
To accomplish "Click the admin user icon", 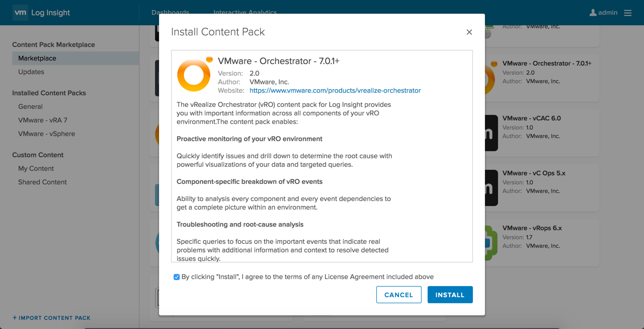I will (593, 13).
